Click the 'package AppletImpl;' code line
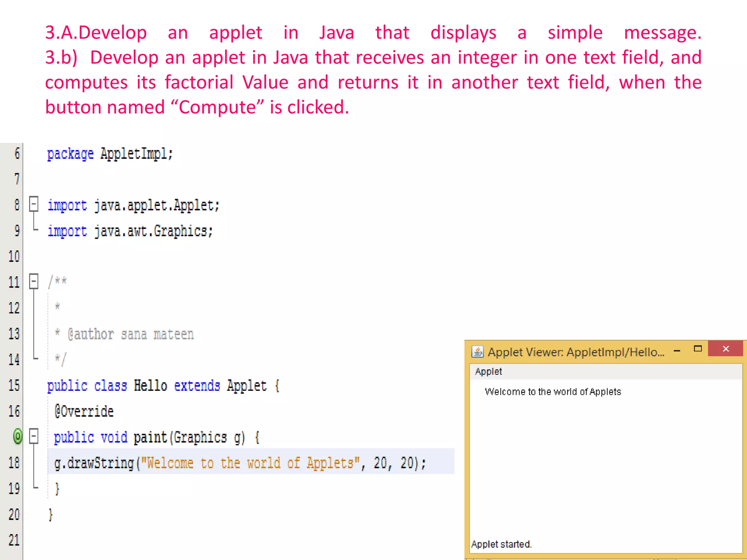The width and height of the screenshot is (747, 560). 110,154
